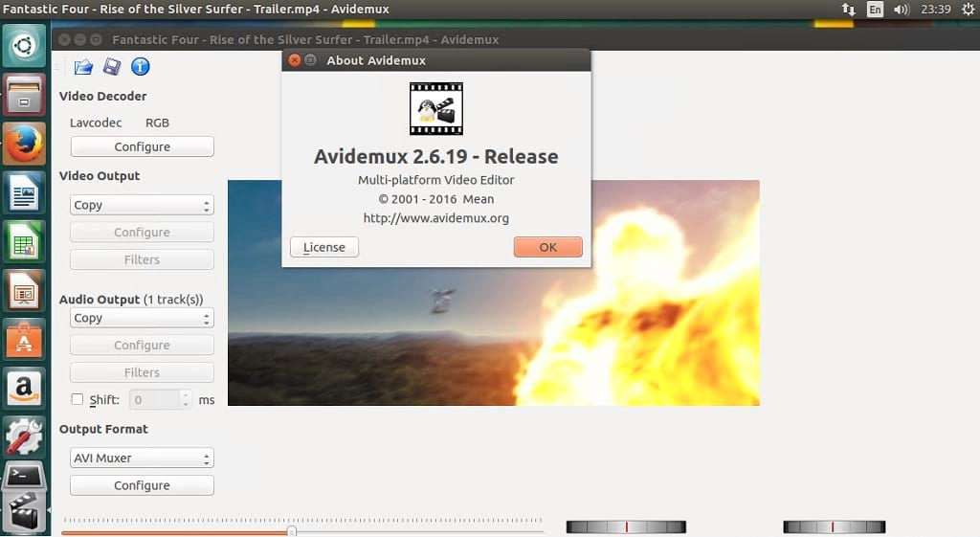Image resolution: width=980 pixels, height=537 pixels.
Task: Open LibreOffice Calc from launcher
Action: pyautogui.click(x=24, y=242)
